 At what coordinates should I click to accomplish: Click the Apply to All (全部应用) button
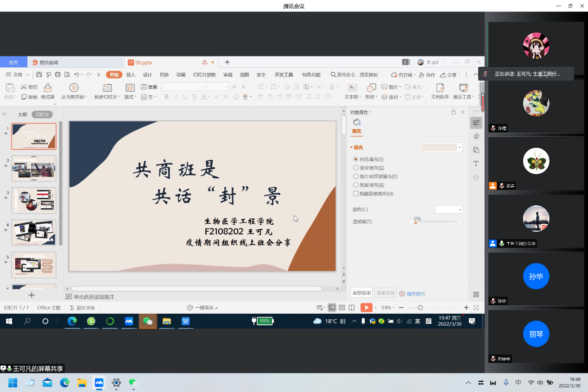[x=361, y=293]
